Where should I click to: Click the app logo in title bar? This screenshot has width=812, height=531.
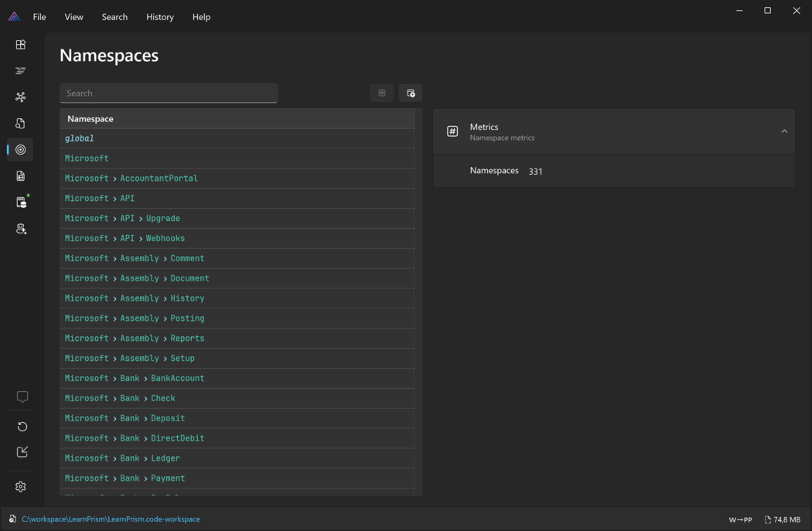[x=14, y=16]
